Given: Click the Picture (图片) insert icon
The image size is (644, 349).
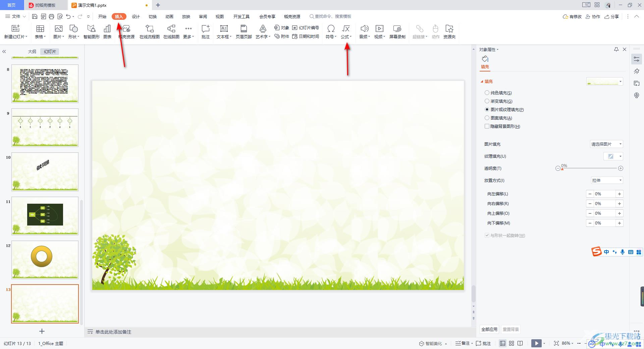Looking at the screenshot, I should [59, 32].
